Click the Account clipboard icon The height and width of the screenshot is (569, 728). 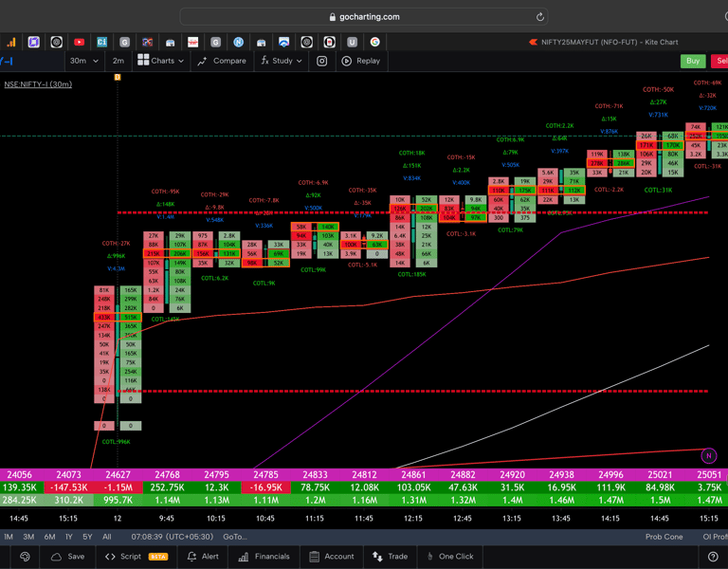(315, 557)
